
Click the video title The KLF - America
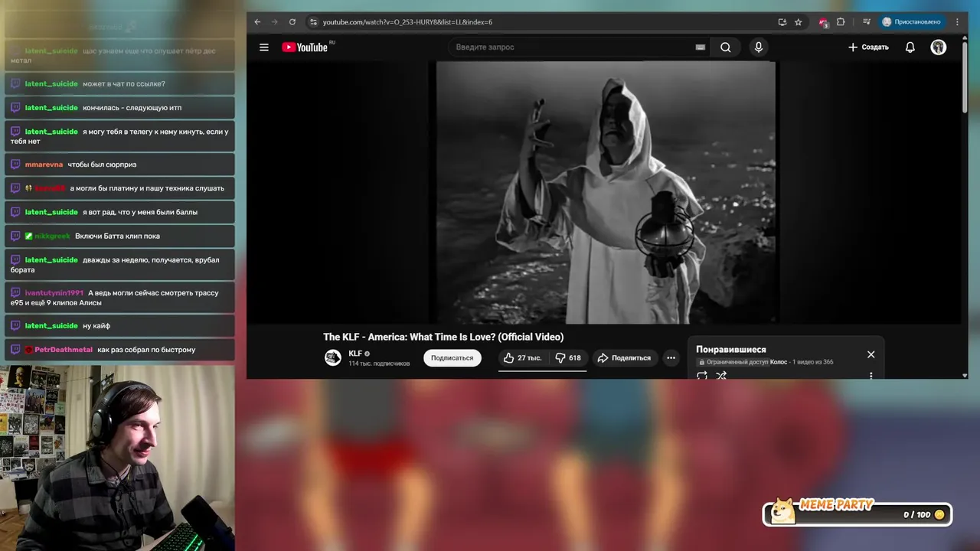pyautogui.click(x=443, y=337)
